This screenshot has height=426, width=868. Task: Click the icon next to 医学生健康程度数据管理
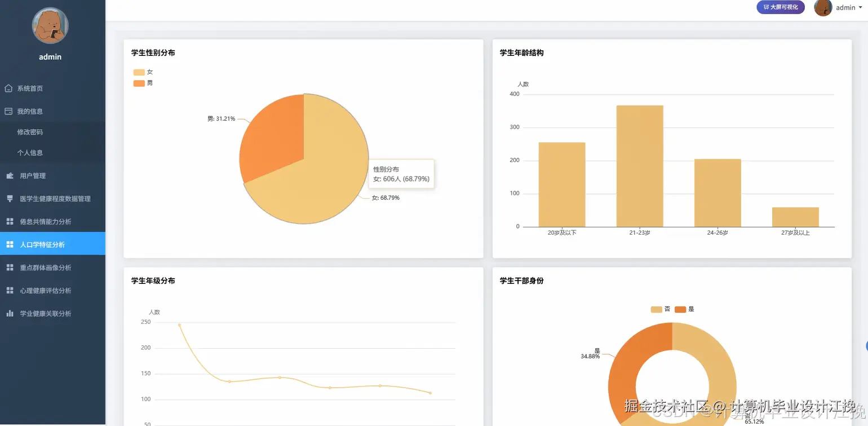pyautogui.click(x=10, y=199)
